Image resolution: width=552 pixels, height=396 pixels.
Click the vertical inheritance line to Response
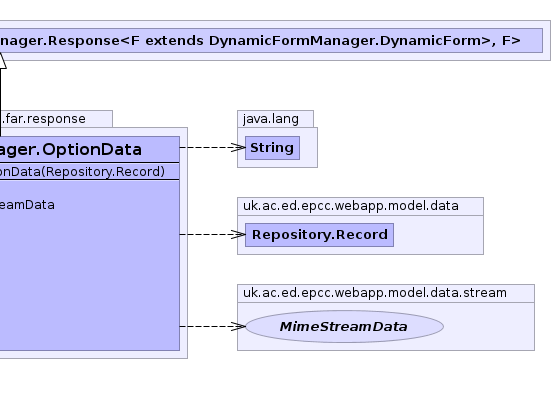[x=1, y=102]
